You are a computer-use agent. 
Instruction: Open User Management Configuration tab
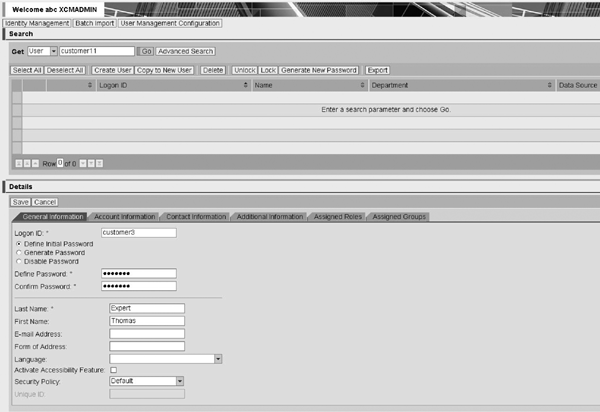(170, 23)
